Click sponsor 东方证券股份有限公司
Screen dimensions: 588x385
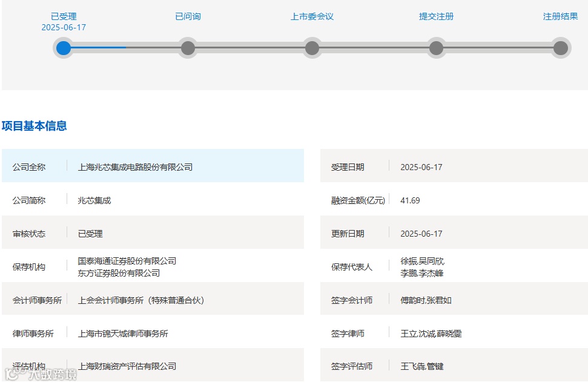click(119, 273)
